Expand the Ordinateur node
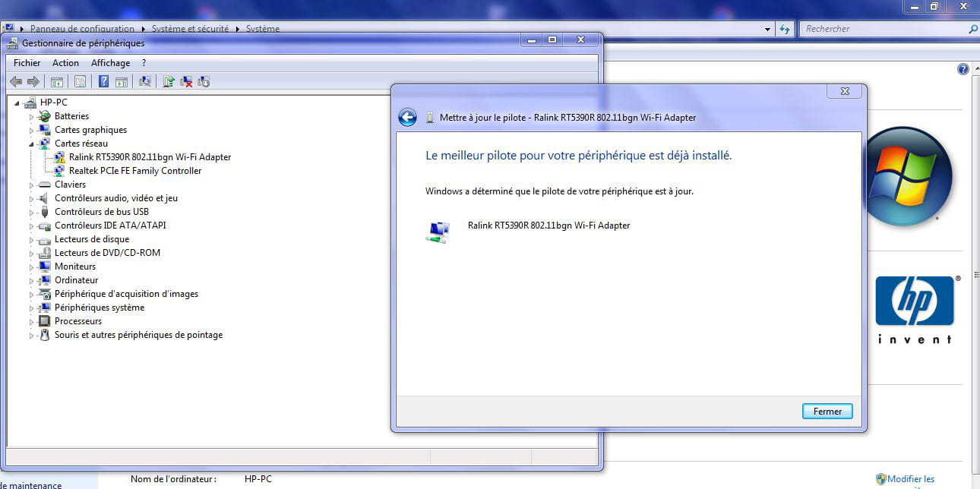The height and width of the screenshot is (489, 980). 31,280
